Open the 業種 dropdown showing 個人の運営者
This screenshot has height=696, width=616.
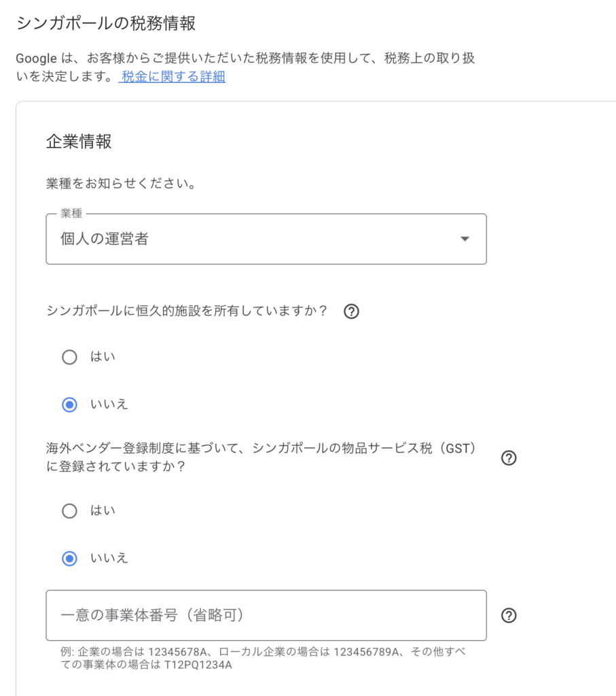(x=266, y=239)
